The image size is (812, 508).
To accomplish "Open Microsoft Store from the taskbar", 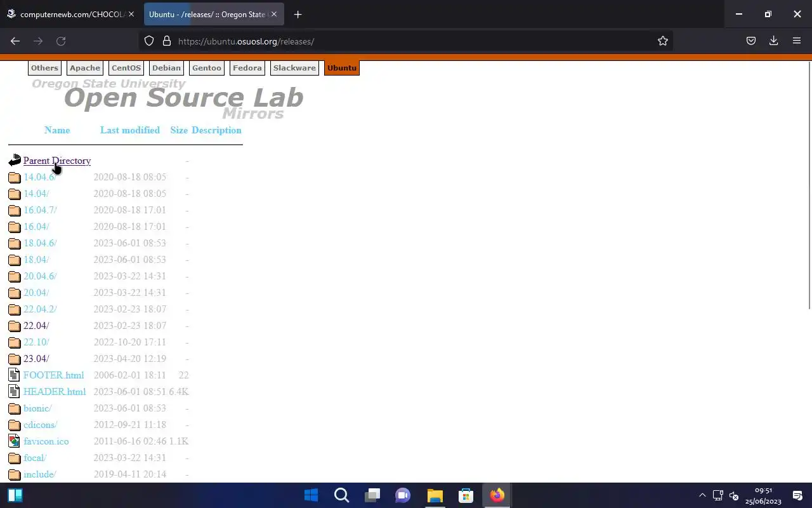I will coord(466,495).
